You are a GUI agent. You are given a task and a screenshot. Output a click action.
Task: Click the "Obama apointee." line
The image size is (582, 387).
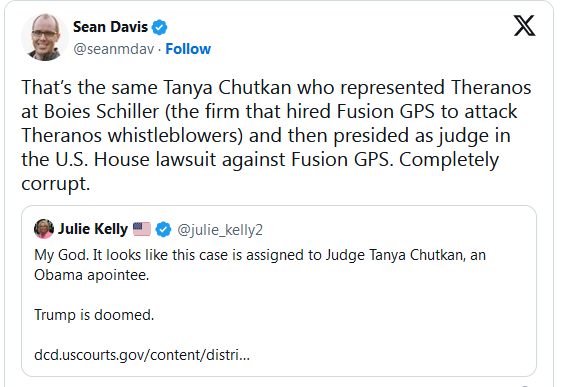click(x=92, y=275)
